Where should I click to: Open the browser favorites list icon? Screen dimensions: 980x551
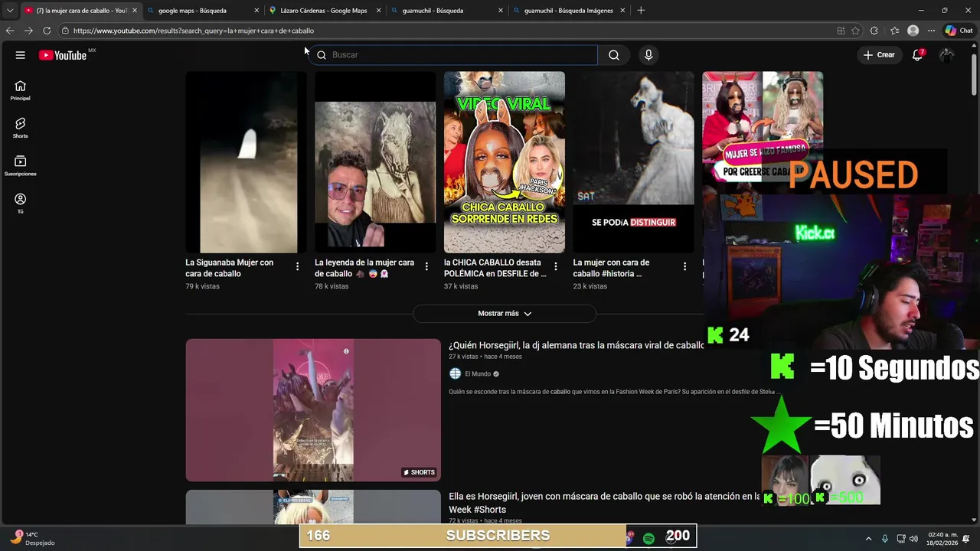[x=894, y=31]
